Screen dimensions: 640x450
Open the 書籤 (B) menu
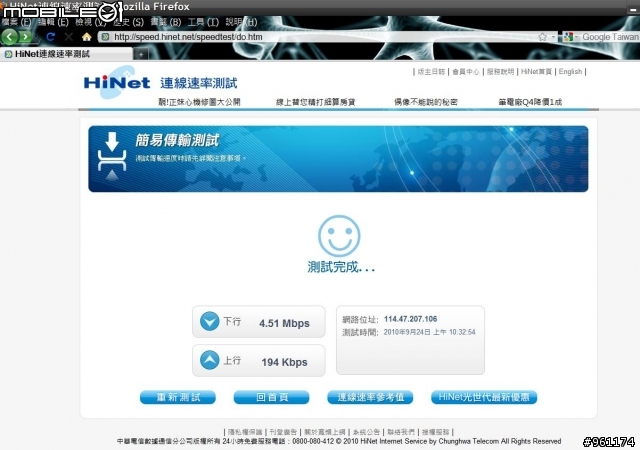(x=166, y=22)
